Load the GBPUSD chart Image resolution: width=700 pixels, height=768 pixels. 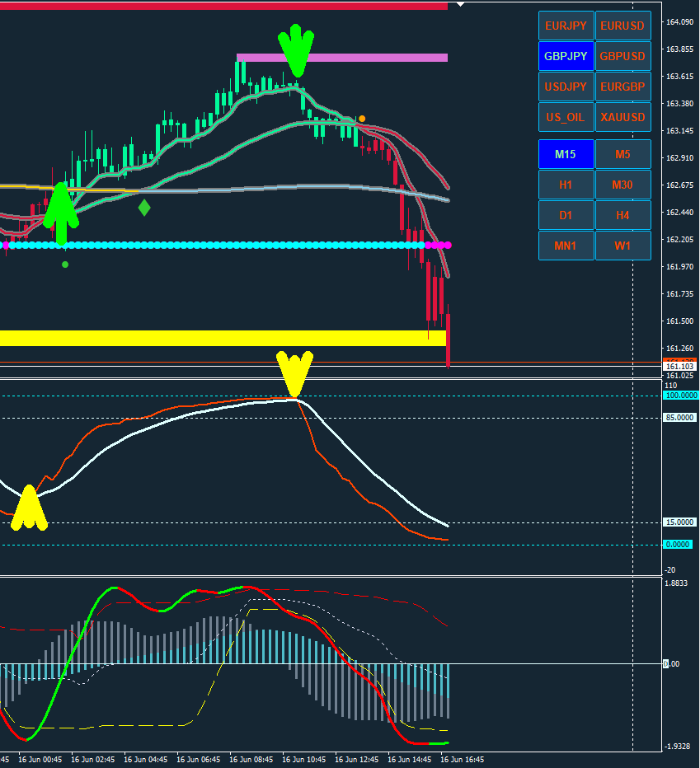[623, 56]
